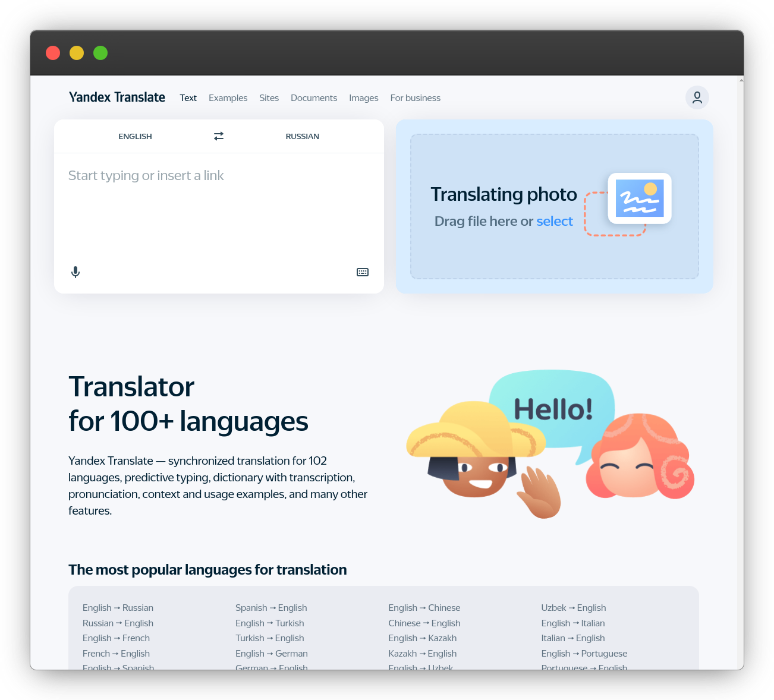
Task: Open the ENGLISH source language selector
Action: 135,136
